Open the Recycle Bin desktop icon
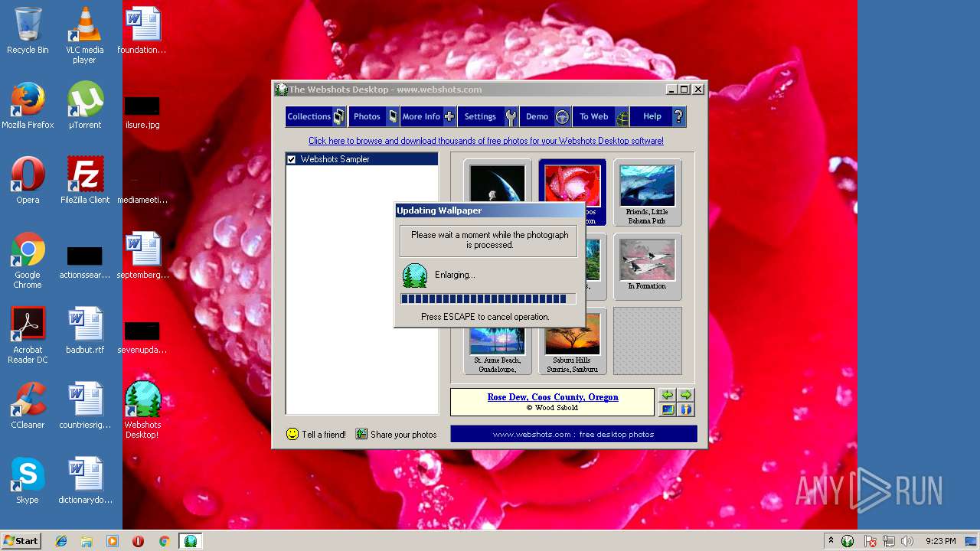This screenshot has width=980, height=551. point(28,31)
